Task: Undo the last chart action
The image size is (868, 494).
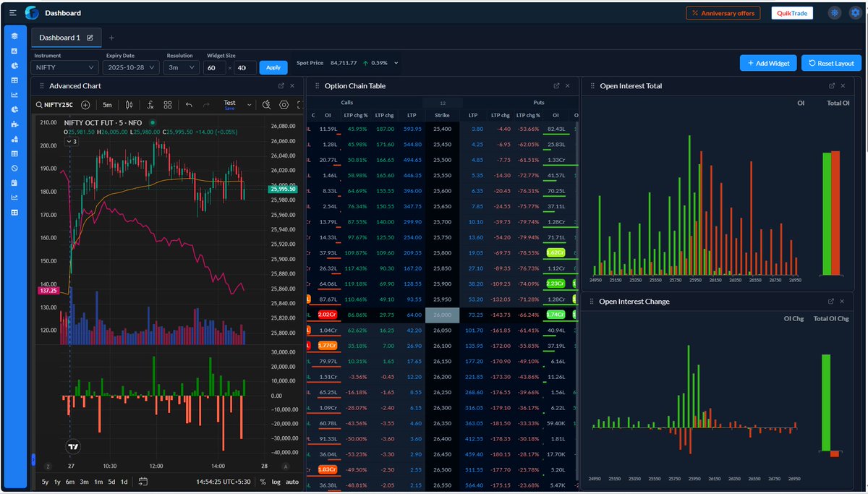Action: tap(190, 104)
